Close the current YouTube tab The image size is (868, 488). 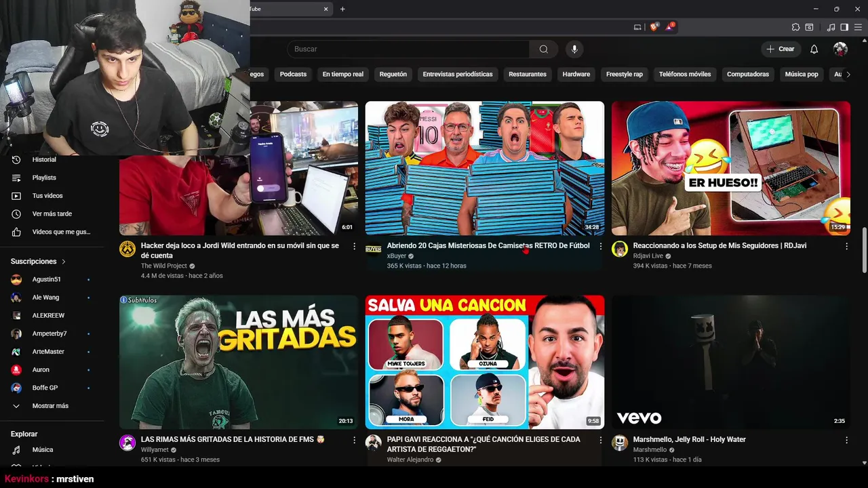coord(325,9)
